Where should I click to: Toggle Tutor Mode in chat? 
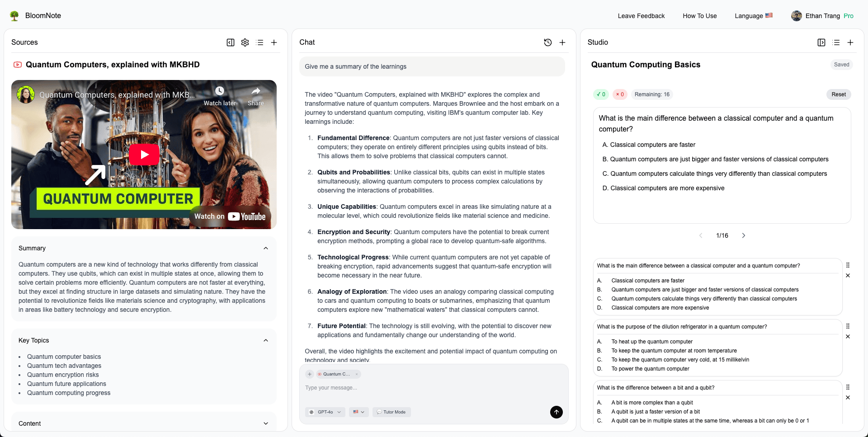(392, 412)
